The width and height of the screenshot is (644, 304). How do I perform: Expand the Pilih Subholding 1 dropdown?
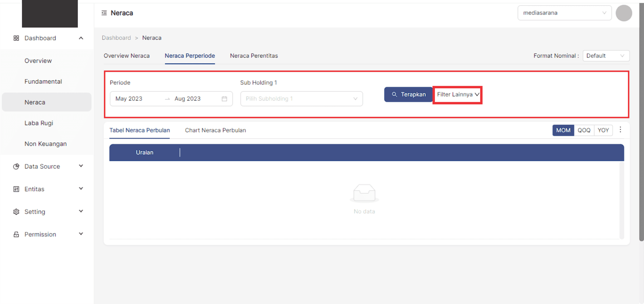(301, 99)
